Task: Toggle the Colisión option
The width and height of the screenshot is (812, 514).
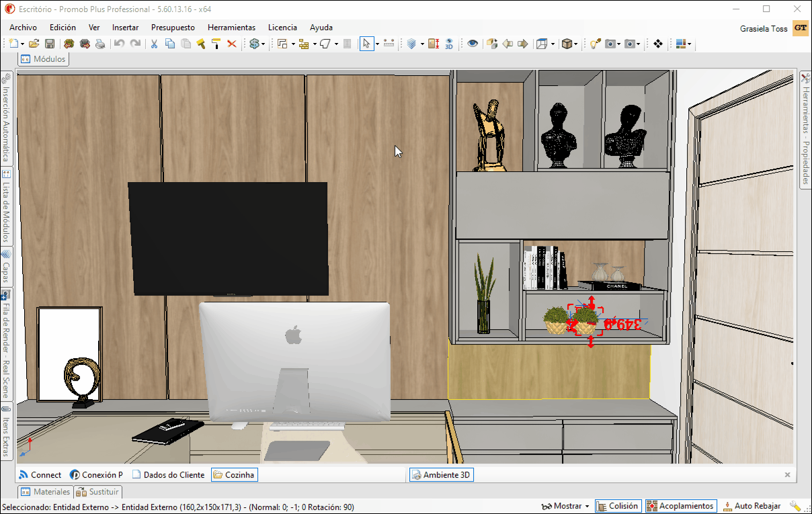Action: click(x=618, y=506)
